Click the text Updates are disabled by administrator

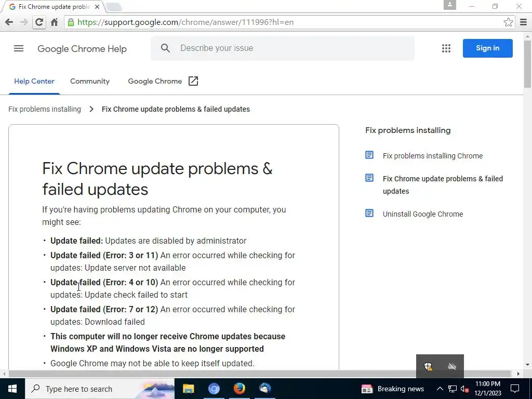(x=176, y=241)
